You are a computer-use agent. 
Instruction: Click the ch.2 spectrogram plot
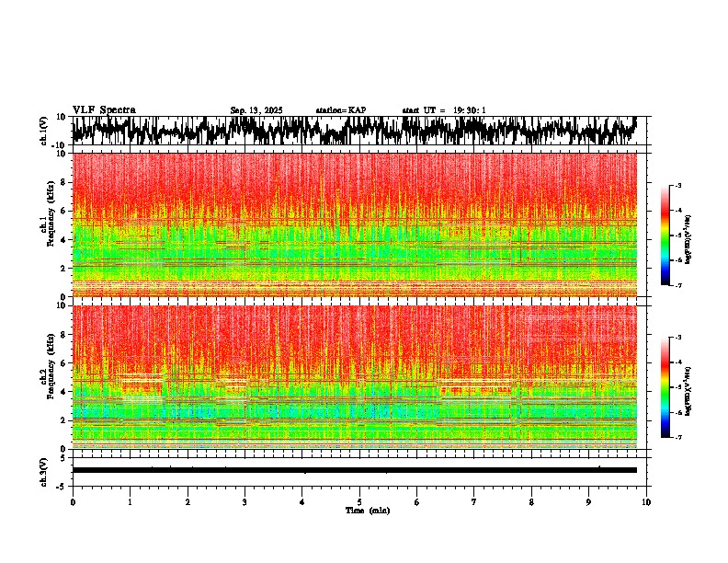coord(354,377)
